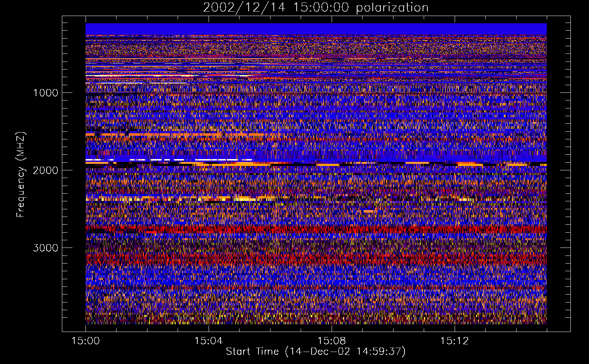Select the 2000 frequency axis label
This screenshot has width=589, height=364.
coord(46,170)
